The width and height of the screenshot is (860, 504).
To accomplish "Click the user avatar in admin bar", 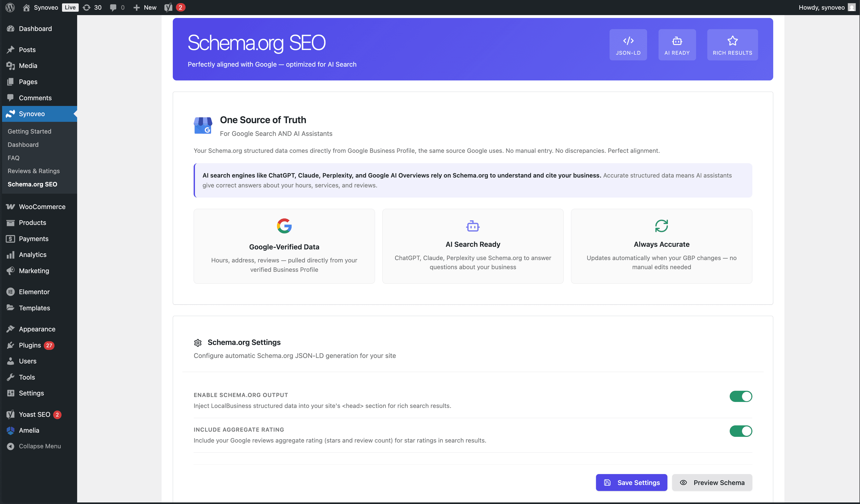I will pos(851,7).
